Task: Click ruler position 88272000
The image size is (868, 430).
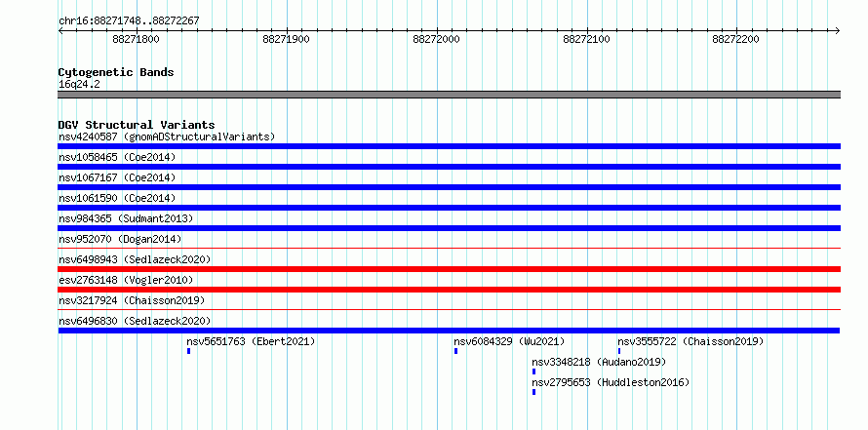Action: pyautogui.click(x=436, y=39)
